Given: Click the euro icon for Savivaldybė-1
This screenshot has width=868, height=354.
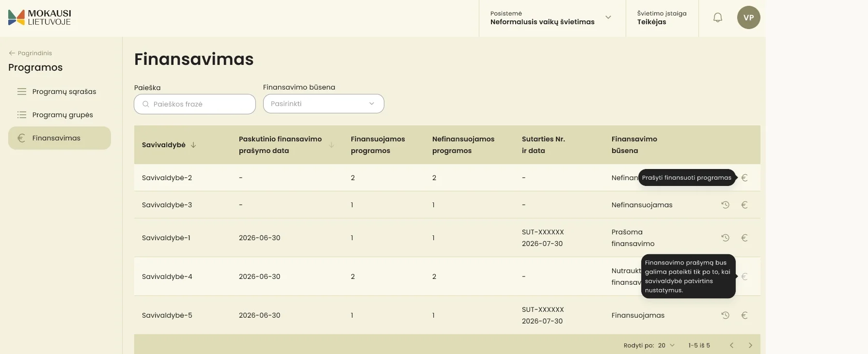Looking at the screenshot, I should (x=744, y=238).
